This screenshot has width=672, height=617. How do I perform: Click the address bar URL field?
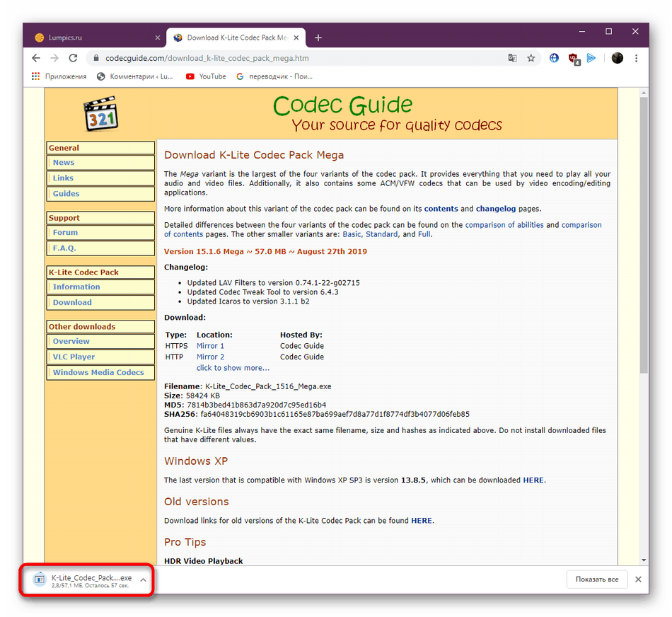pos(296,58)
